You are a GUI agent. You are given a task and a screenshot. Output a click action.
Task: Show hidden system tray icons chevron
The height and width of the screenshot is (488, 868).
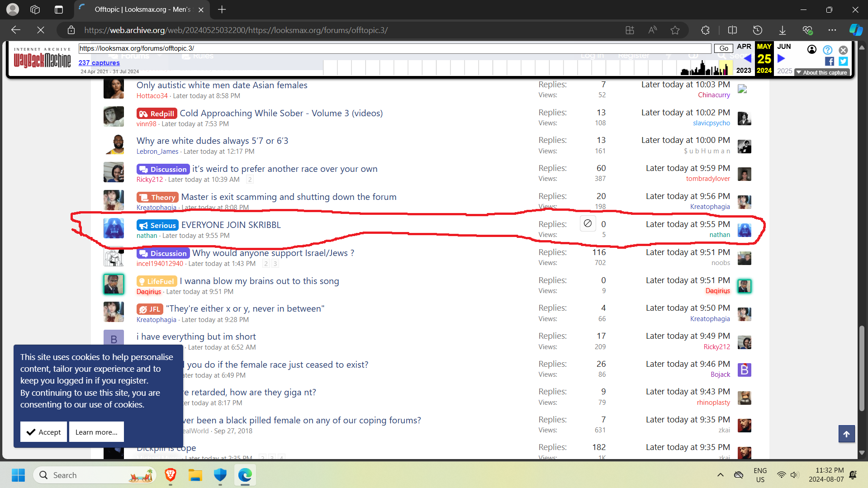click(x=720, y=475)
